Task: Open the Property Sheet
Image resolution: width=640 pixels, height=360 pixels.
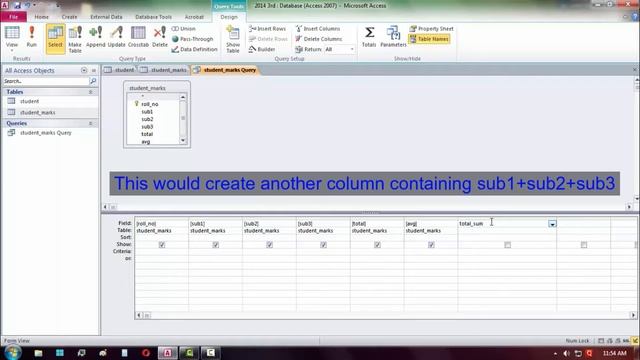Action: 431,29
